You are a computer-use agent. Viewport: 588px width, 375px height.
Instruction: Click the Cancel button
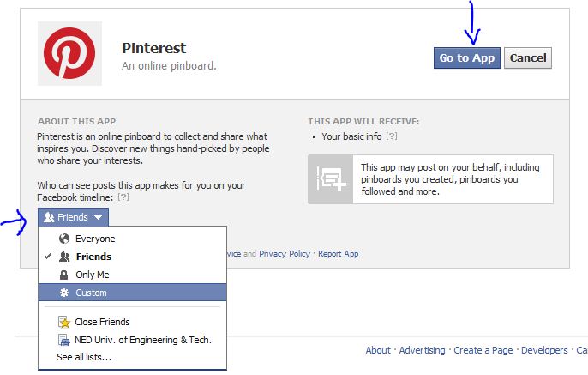tap(528, 57)
